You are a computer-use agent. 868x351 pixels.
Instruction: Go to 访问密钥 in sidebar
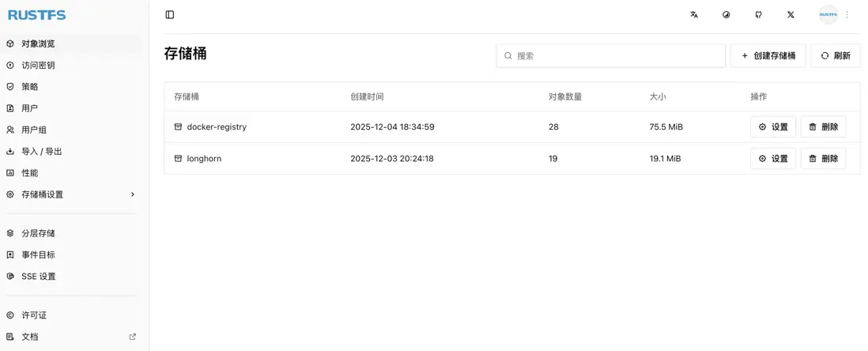click(x=38, y=66)
